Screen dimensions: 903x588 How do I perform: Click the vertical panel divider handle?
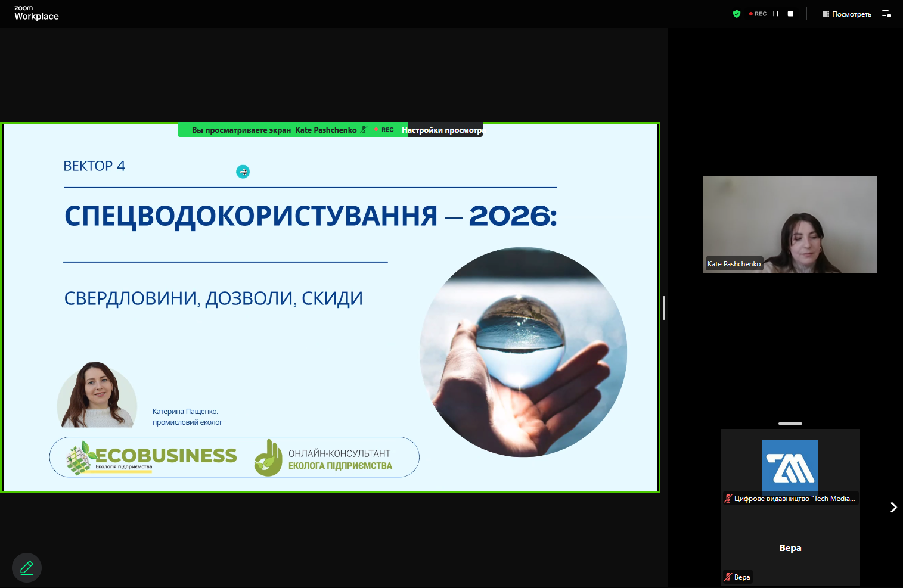click(663, 308)
